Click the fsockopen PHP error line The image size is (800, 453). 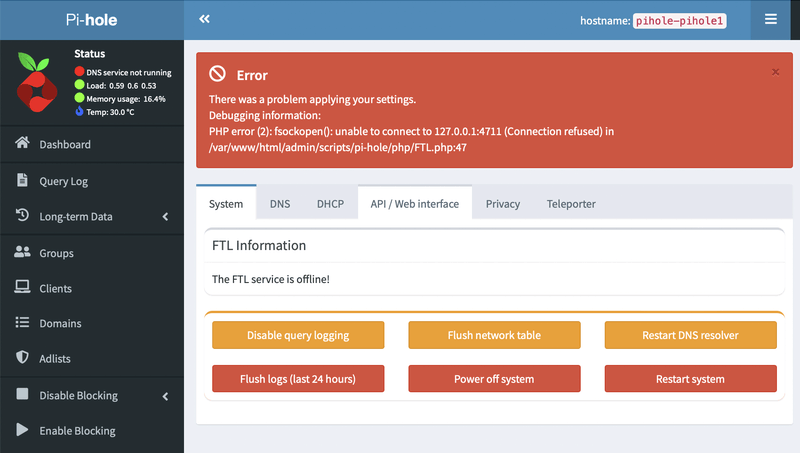411,131
